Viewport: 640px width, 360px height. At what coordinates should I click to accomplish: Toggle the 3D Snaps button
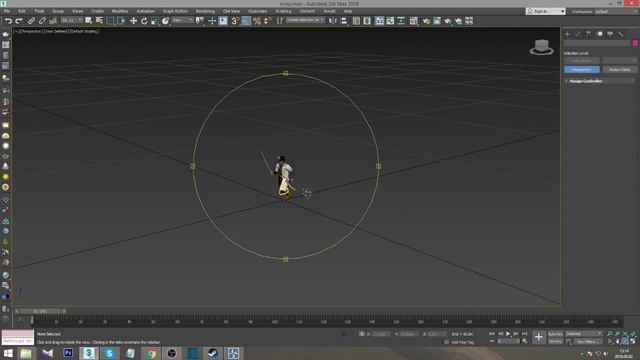click(x=235, y=21)
